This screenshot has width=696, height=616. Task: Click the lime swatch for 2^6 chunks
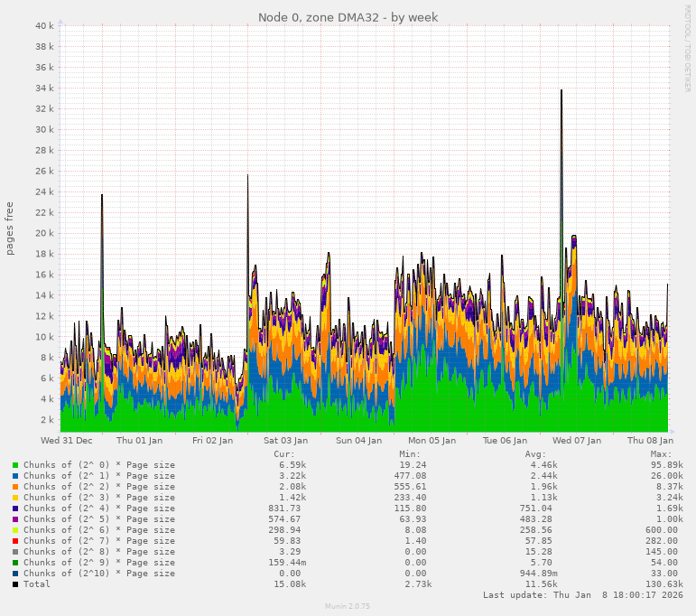(15, 530)
